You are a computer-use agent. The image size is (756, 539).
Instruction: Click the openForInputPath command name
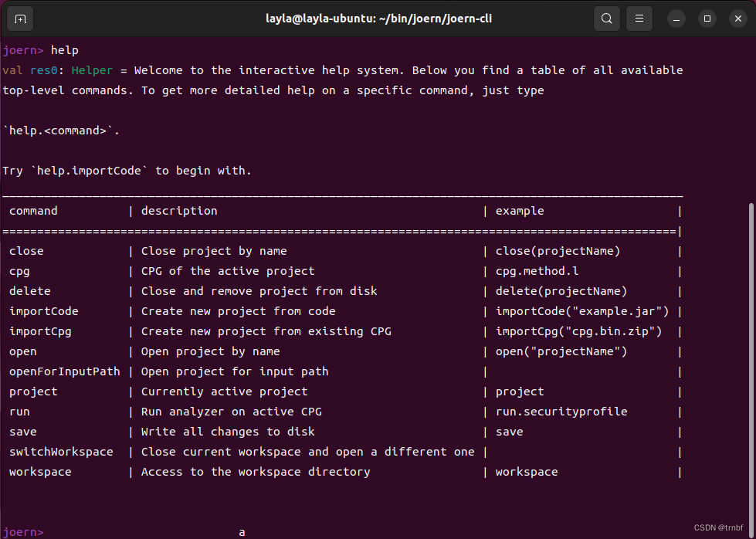point(64,371)
